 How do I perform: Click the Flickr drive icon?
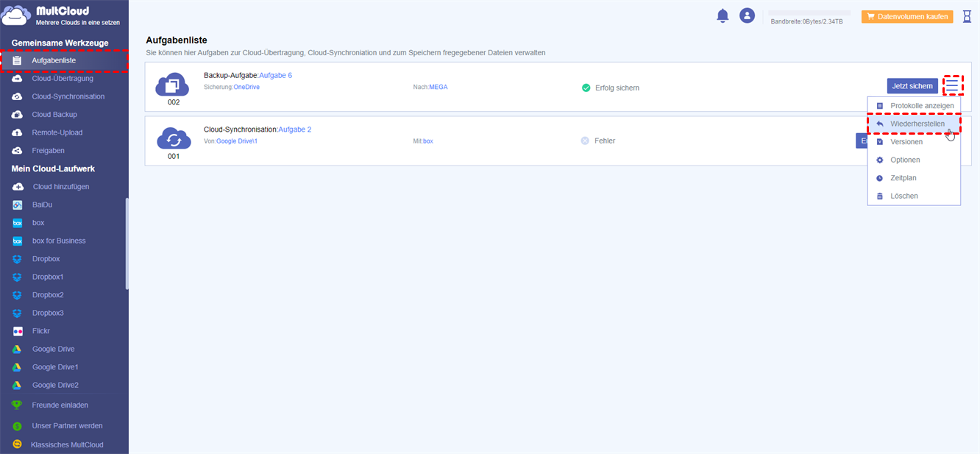click(18, 331)
